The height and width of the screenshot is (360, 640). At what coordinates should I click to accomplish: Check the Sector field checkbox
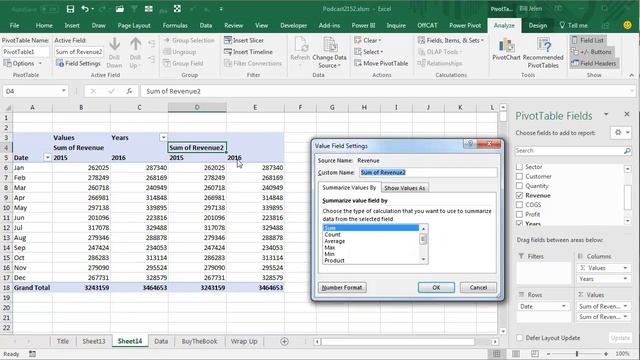click(519, 167)
